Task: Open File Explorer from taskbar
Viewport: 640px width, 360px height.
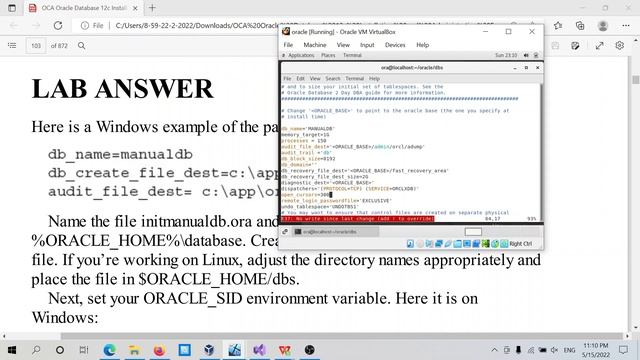Action: [134, 350]
